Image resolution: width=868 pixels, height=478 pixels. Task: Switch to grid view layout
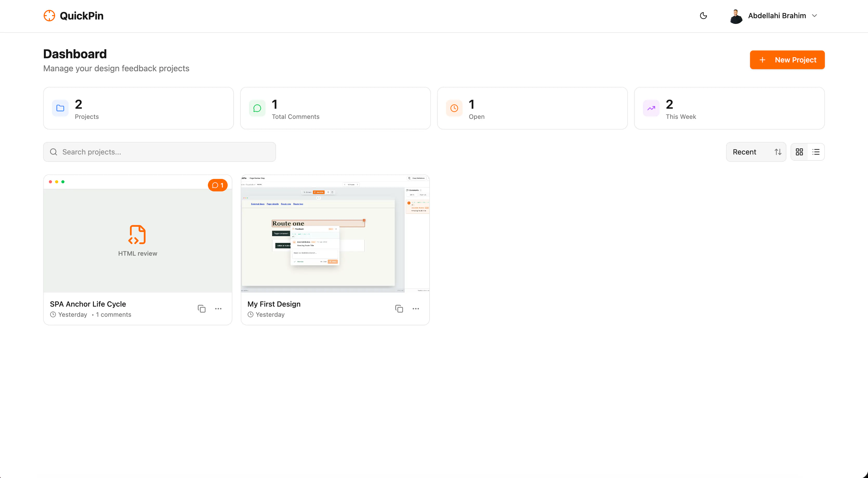[x=799, y=152]
